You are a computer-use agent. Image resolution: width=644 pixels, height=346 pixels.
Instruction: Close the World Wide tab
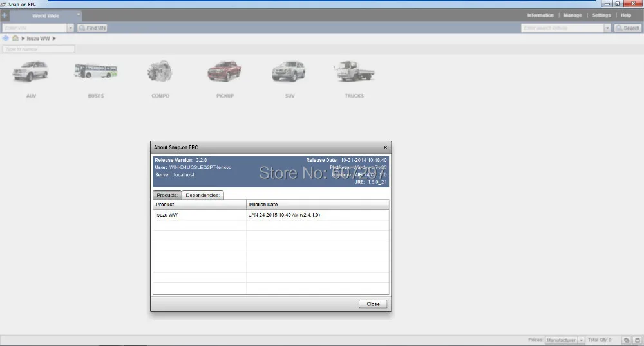79,14
